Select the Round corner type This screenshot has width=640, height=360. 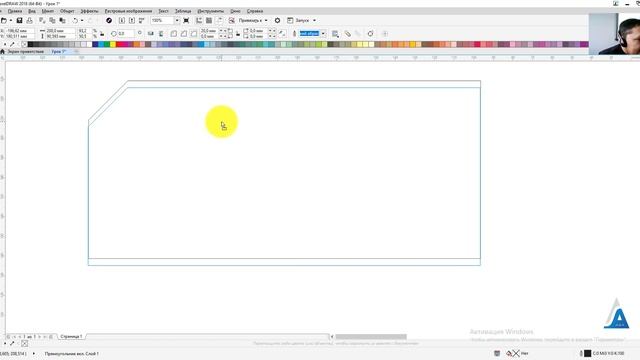173,33
